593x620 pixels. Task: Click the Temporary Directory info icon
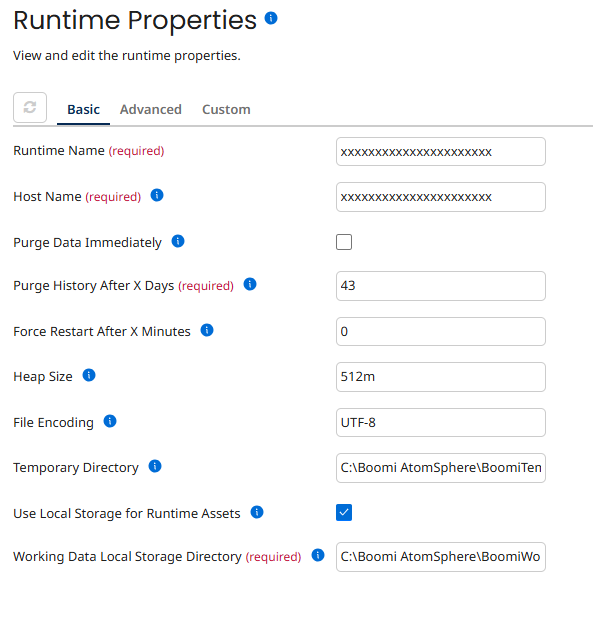tap(155, 466)
